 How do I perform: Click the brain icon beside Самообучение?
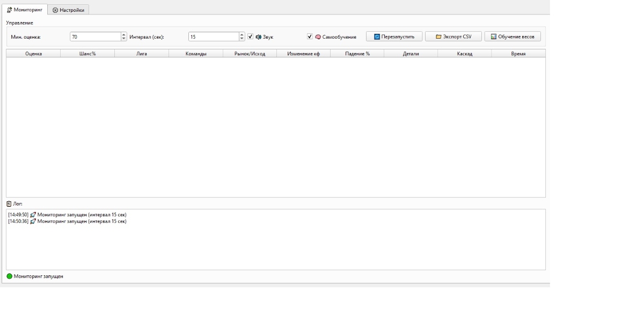[318, 37]
